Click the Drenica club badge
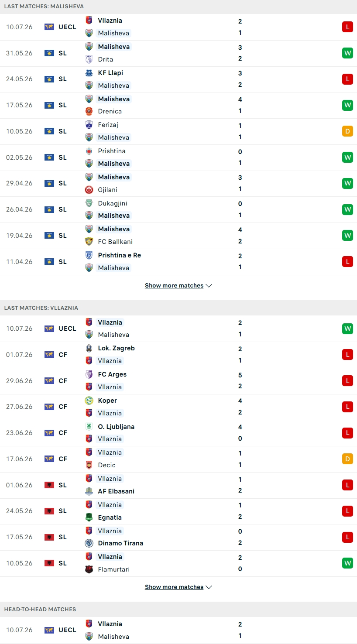The height and width of the screenshot is (644, 357). pyautogui.click(x=89, y=111)
